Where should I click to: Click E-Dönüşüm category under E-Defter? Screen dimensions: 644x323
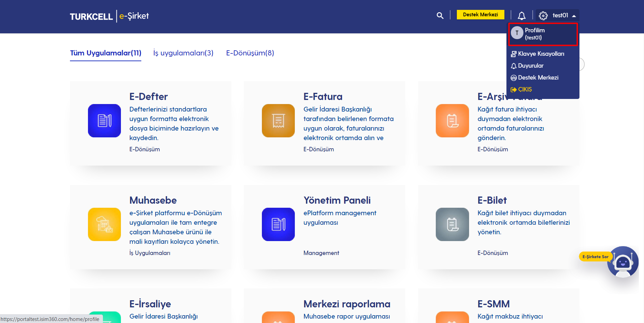coord(144,149)
